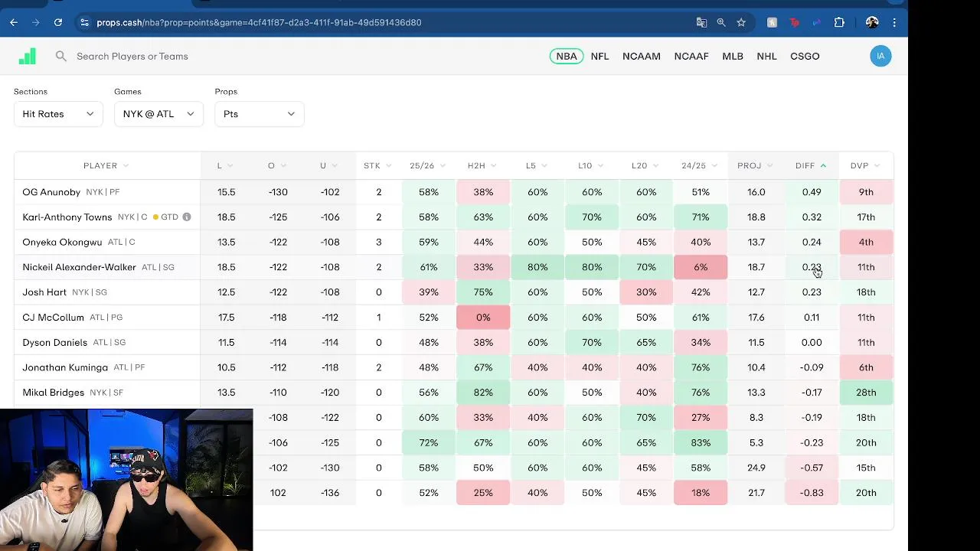Screen dimensions: 980x551
Task: Sort by L10 column header
Action: (x=591, y=165)
